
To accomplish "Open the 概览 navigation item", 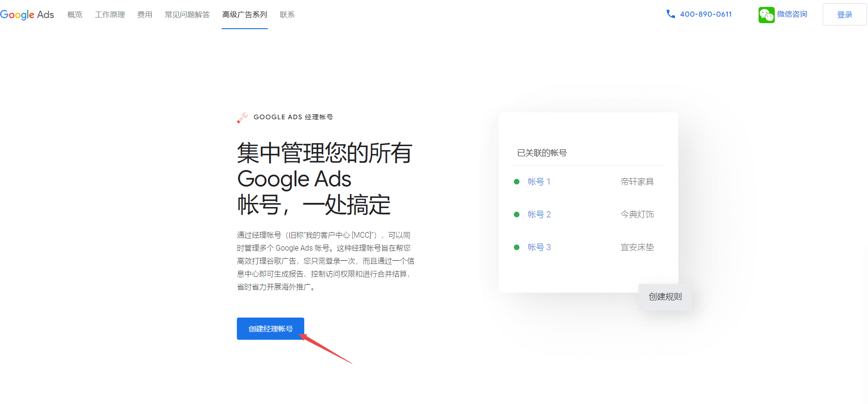I will 75,15.
